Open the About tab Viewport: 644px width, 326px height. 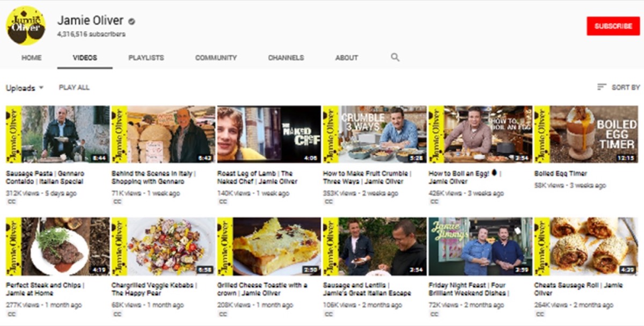[347, 57]
